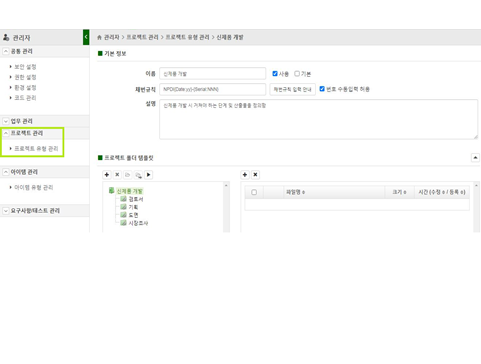Collapse the 프로젝트 관리 section
This screenshot has height=364, width=481.
(x=6, y=133)
